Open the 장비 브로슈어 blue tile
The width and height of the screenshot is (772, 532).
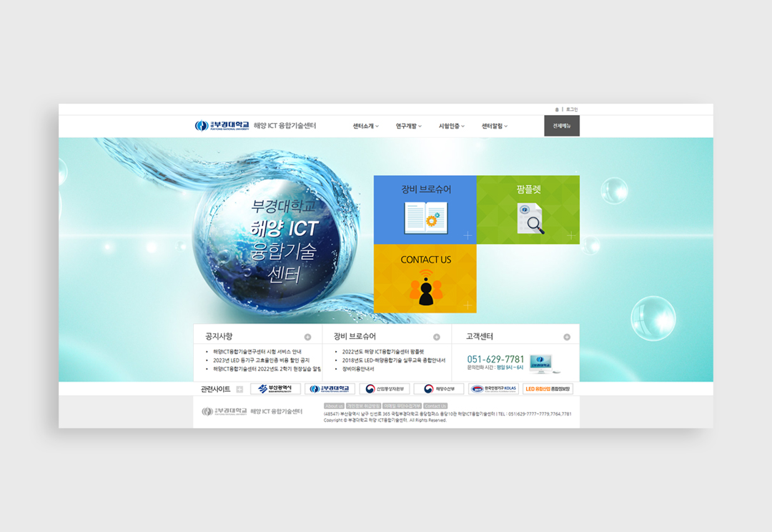click(425, 210)
